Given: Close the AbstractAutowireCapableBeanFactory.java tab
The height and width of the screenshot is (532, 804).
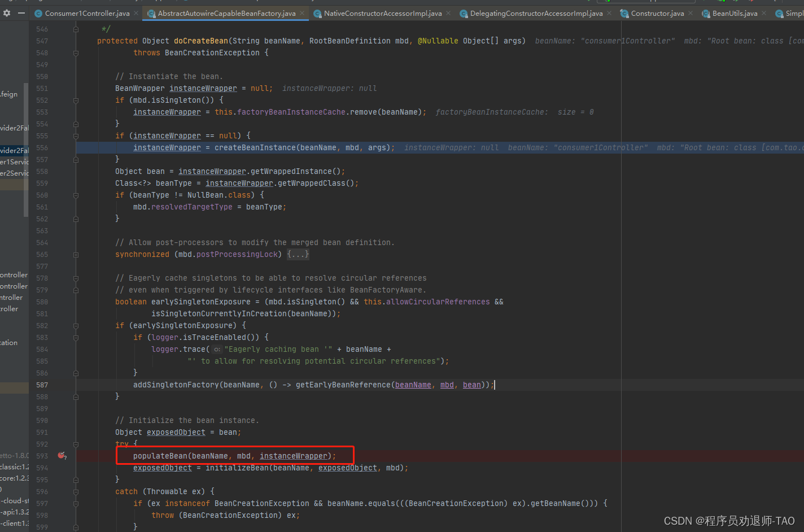Looking at the screenshot, I should point(302,13).
